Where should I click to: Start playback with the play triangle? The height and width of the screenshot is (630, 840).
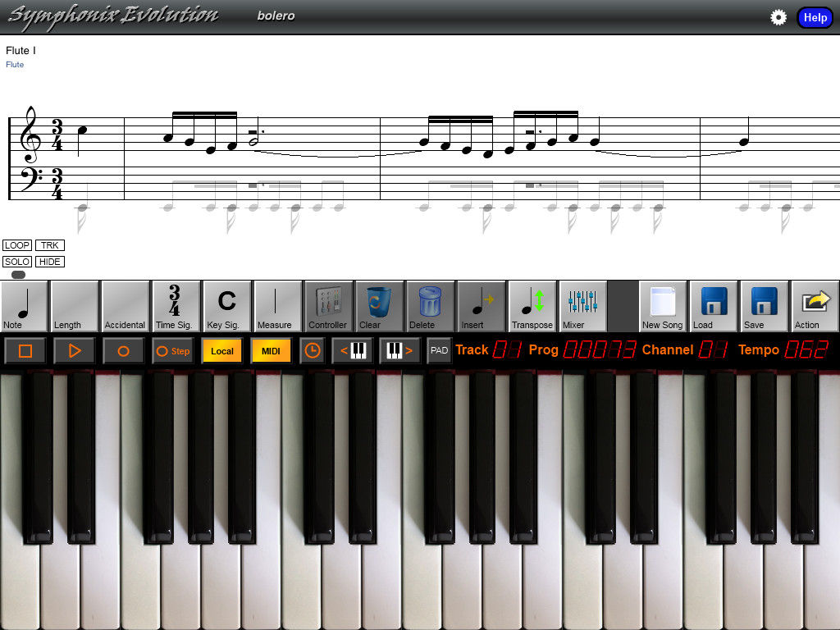coord(75,351)
